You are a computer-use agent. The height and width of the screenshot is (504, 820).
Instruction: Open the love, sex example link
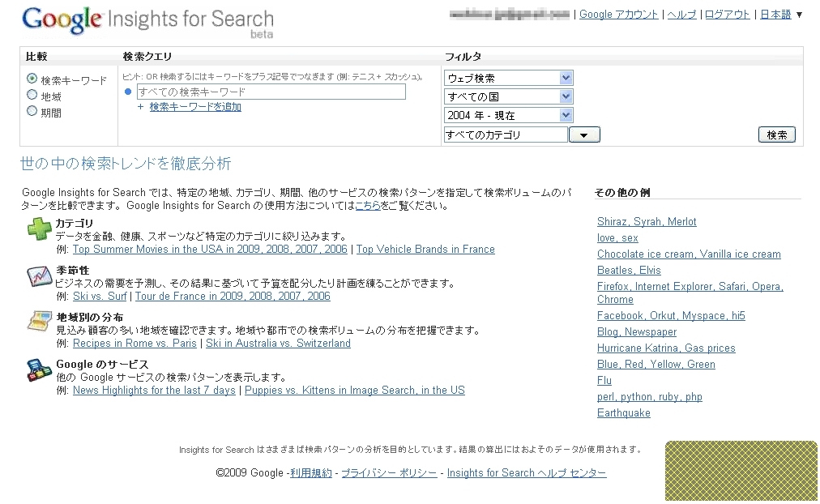[x=617, y=238]
